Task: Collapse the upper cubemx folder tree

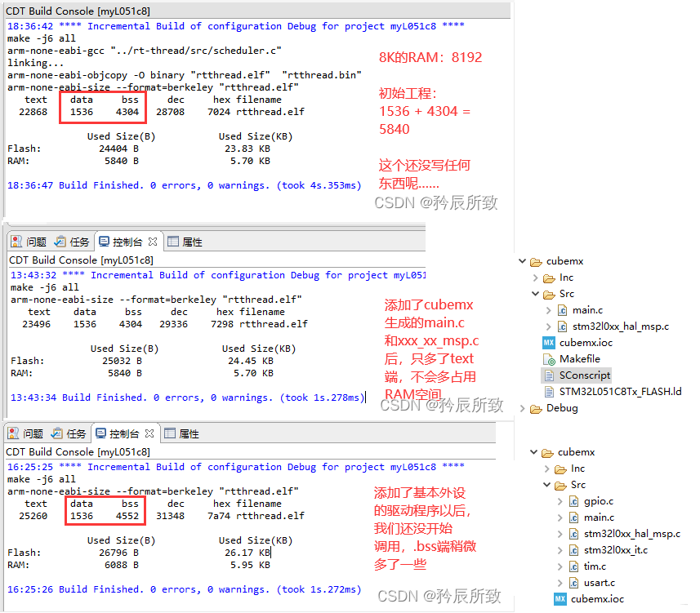Action: [522, 261]
